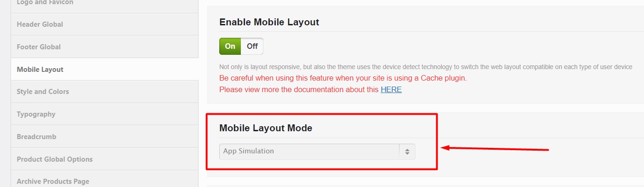The image size is (644, 187).
Task: Click the gray device detect description text
Action: click(x=426, y=67)
